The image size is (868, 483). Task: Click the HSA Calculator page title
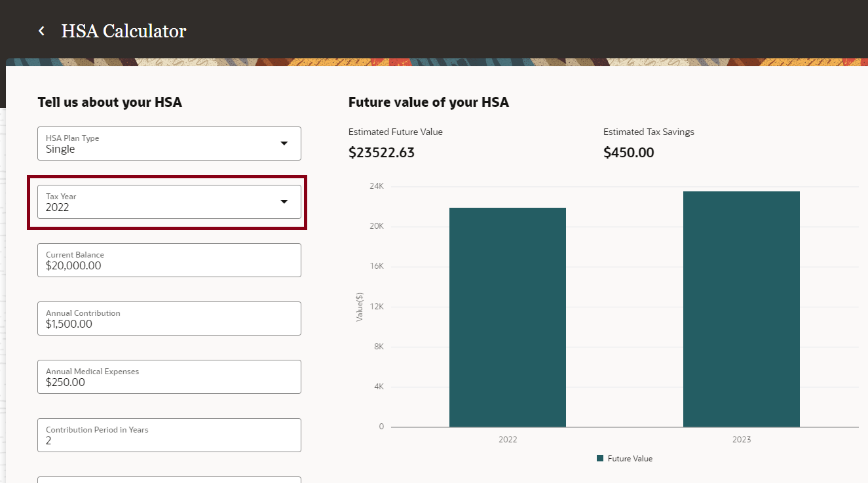(124, 31)
